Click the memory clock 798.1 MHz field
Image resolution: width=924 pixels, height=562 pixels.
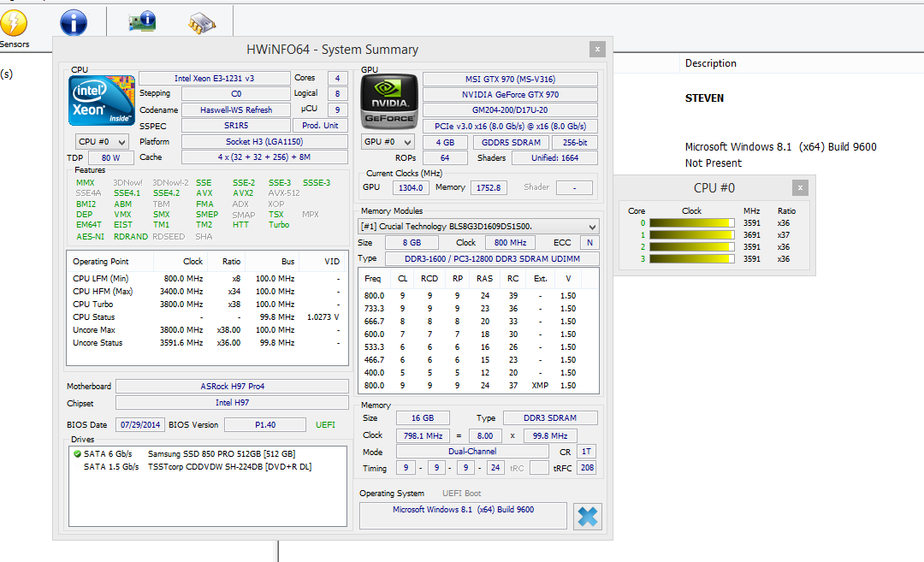(x=423, y=436)
